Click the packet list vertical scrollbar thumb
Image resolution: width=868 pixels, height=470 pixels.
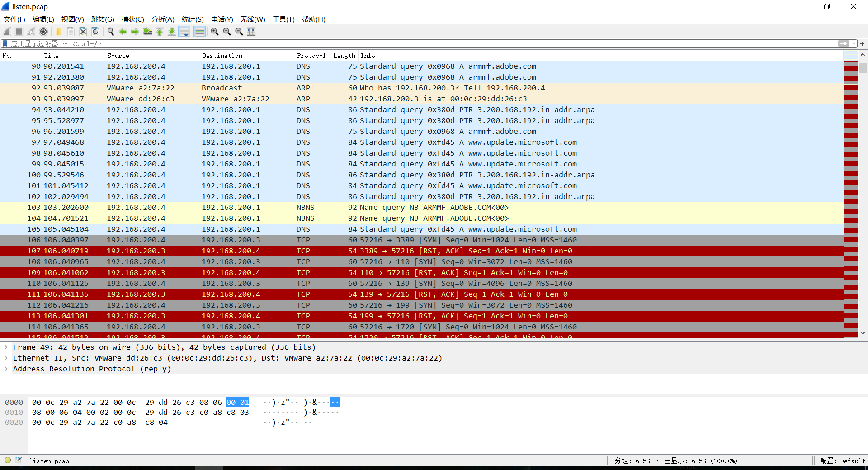(x=863, y=68)
